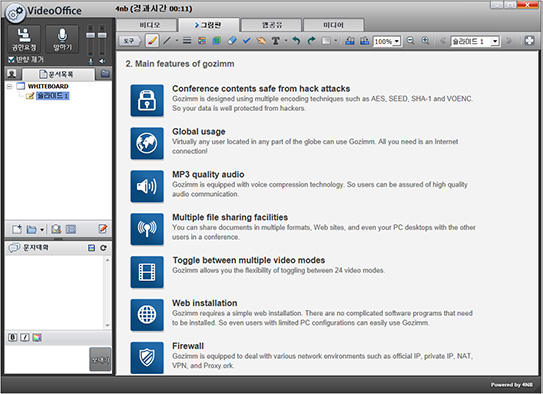This screenshot has width=543, height=394.
Task: Click the chat message input field
Action: [x=47, y=359]
